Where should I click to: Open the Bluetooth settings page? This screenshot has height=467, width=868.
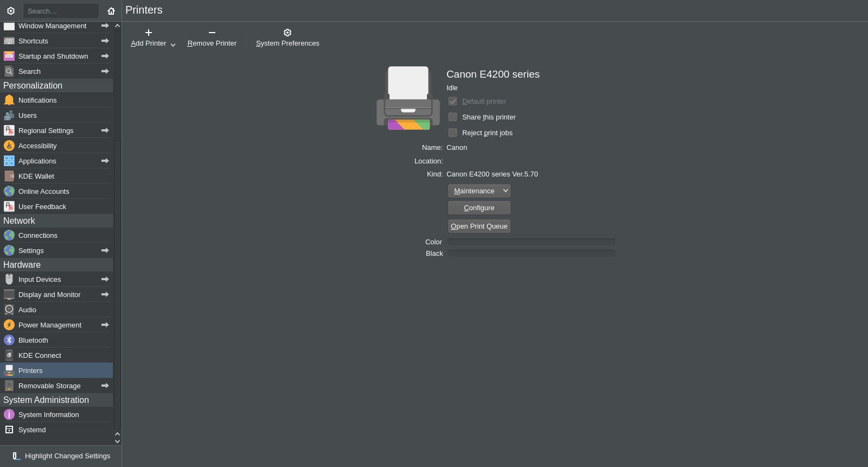56,340
